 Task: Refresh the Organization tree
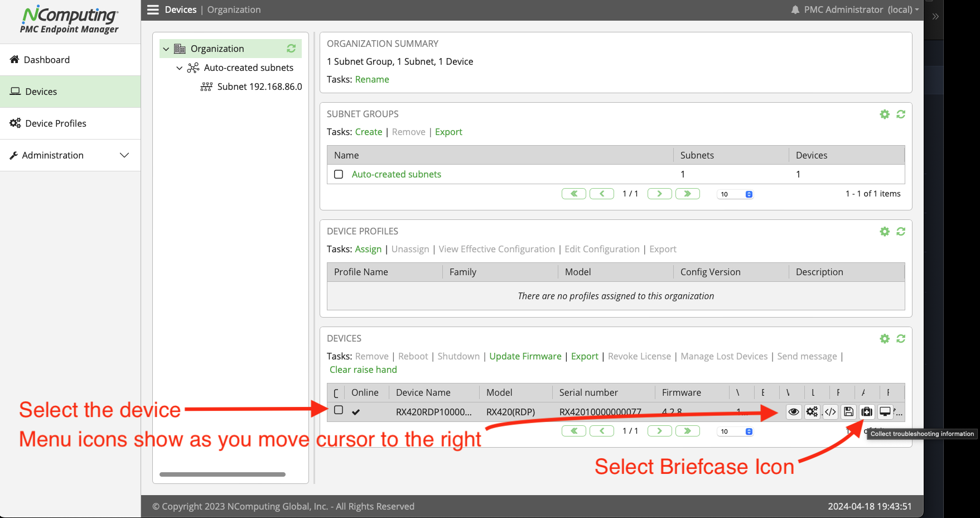[x=291, y=49]
